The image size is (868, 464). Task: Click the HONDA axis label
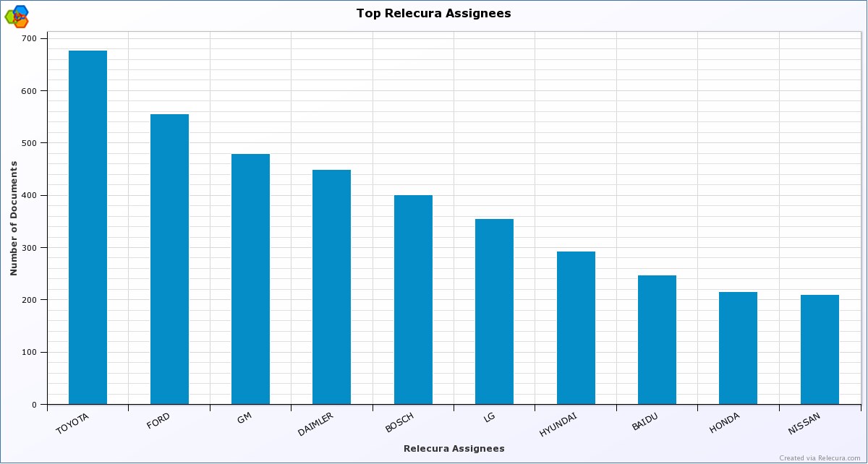tap(725, 422)
